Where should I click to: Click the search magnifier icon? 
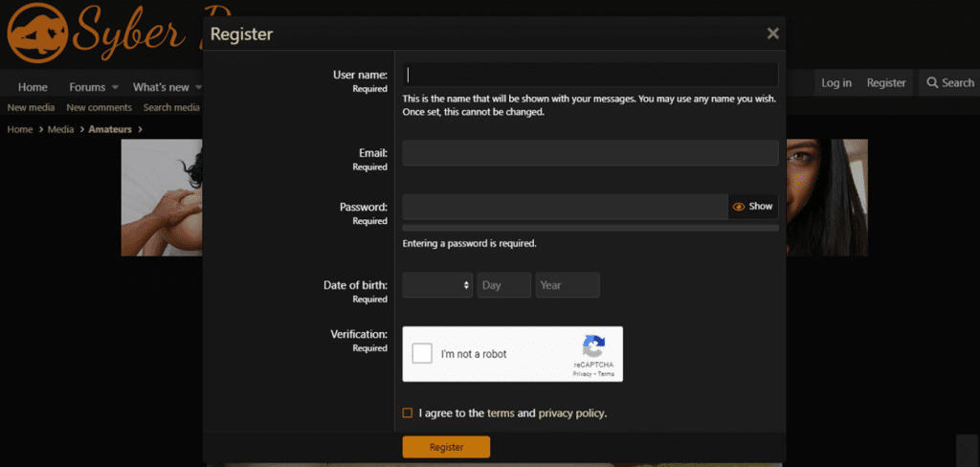click(x=932, y=82)
